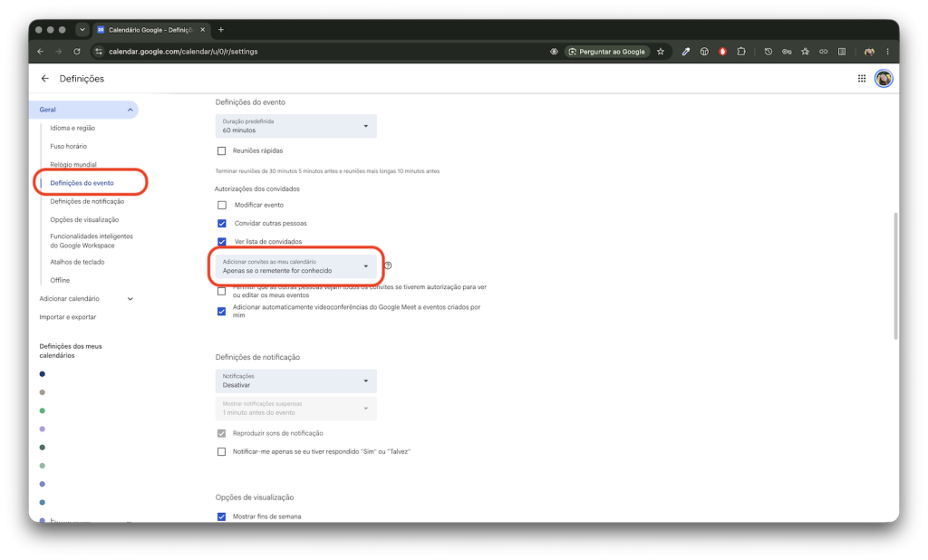This screenshot has height=560, width=928.
Task: Open the password key icon in toolbar
Action: (x=787, y=52)
